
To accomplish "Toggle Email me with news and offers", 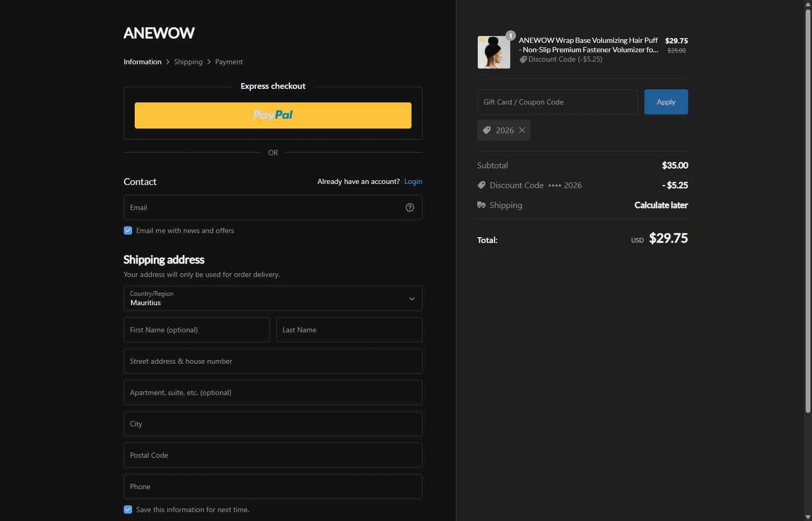I will coord(128,230).
